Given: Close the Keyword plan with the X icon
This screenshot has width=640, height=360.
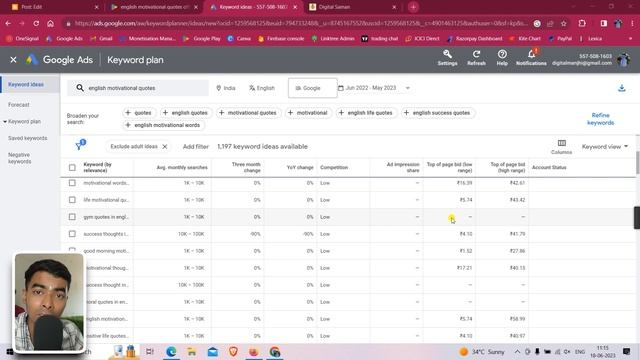Looking at the screenshot, I should click(x=13, y=60).
